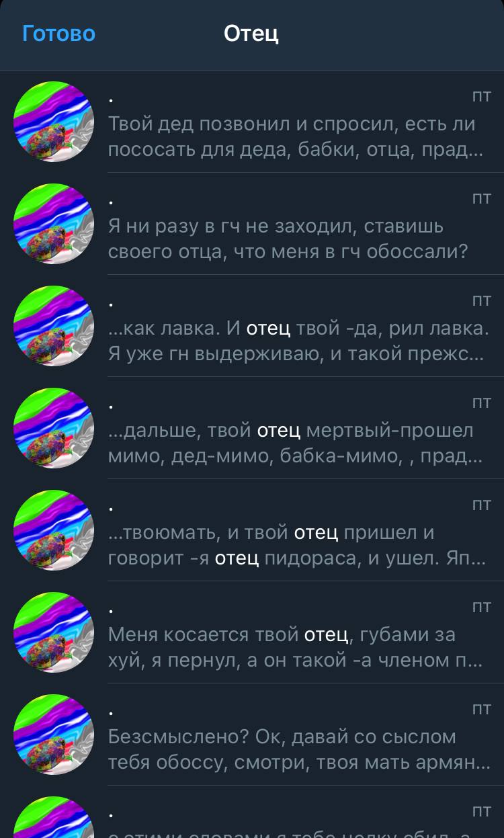Tap the Отец search title
This screenshot has width=504, height=838.
coord(251,34)
